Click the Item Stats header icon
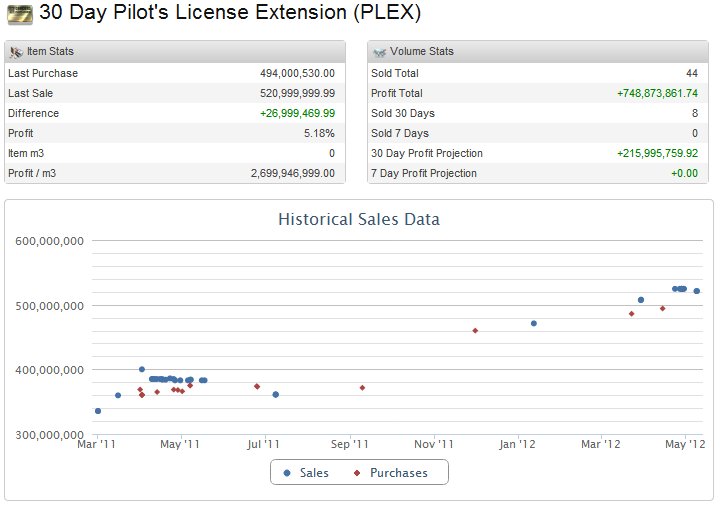This screenshot has width=718, height=506. 16,52
